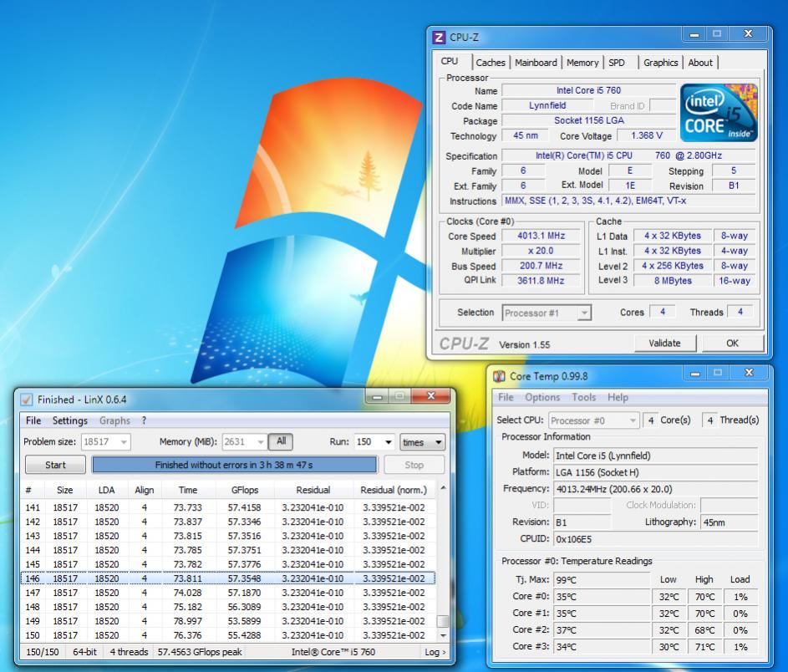Open the File menu in LinX

(33, 420)
